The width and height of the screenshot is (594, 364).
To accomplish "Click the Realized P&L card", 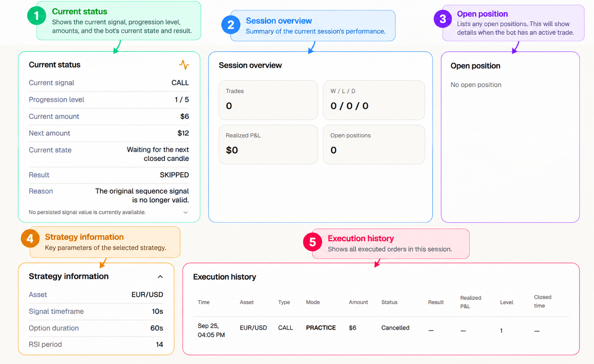I will coord(268,145).
